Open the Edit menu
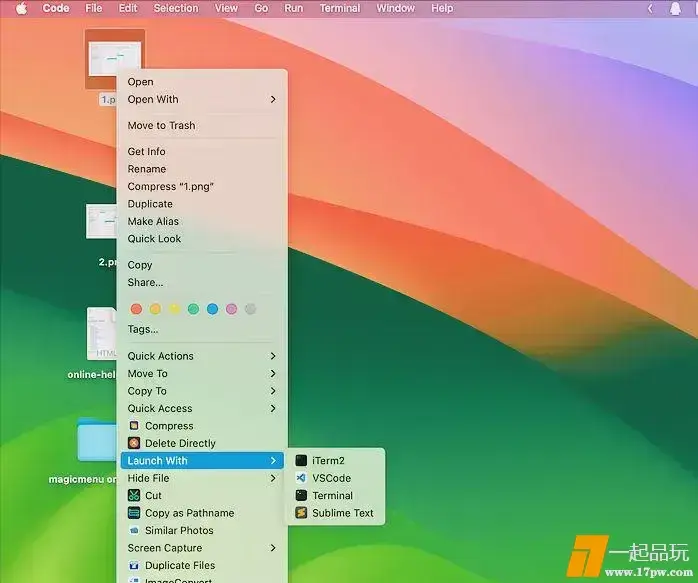 pos(128,8)
